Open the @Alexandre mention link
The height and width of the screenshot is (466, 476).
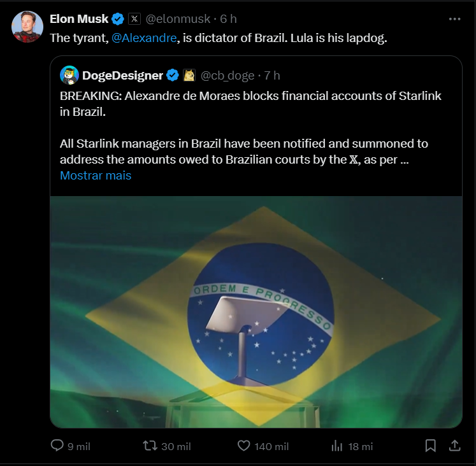143,38
